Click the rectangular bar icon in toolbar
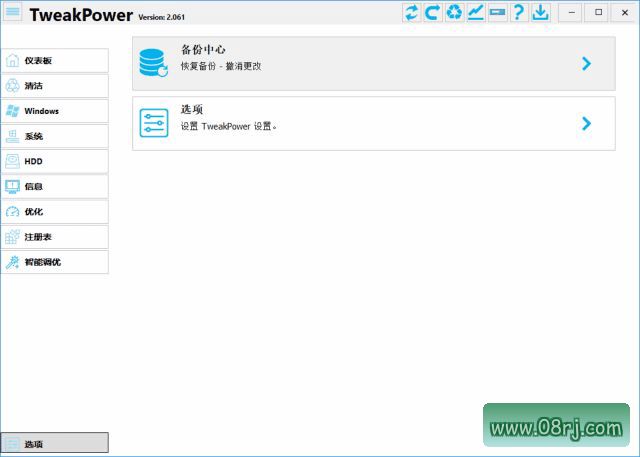 (497, 12)
